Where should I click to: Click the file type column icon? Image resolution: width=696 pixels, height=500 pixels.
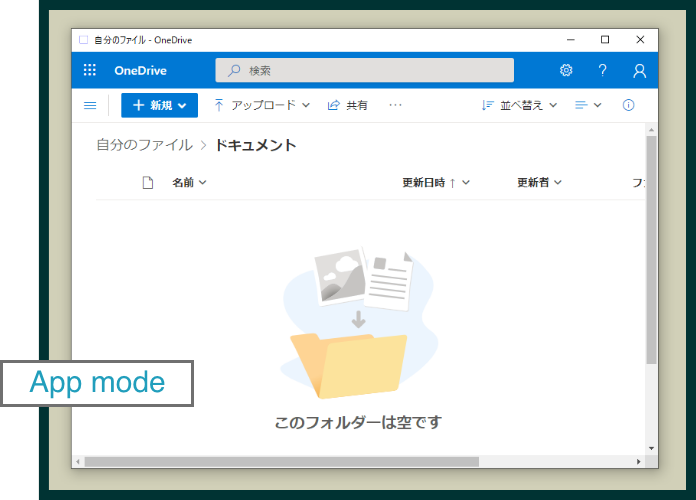click(148, 182)
